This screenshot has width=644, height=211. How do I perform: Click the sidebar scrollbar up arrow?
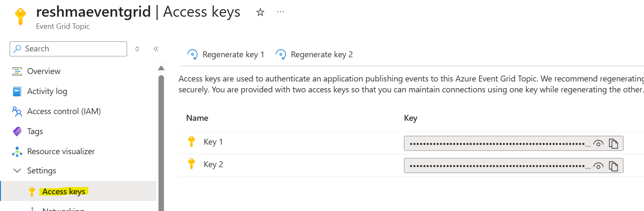coord(161,68)
